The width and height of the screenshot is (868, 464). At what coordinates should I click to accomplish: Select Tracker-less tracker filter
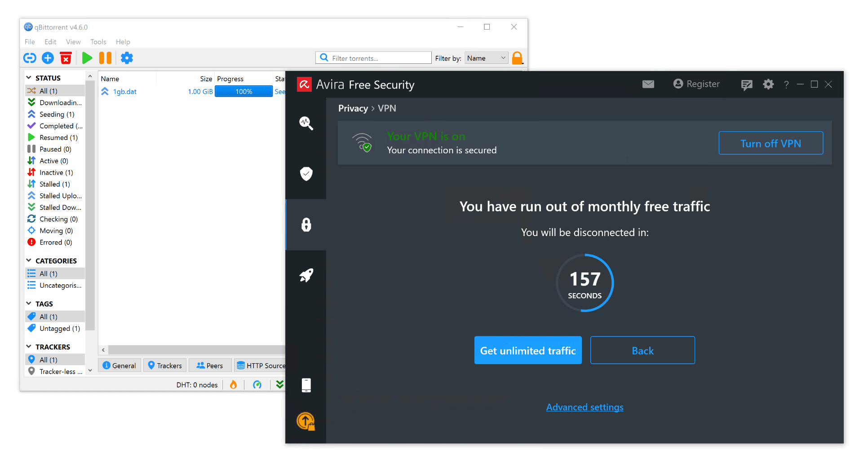click(x=55, y=371)
